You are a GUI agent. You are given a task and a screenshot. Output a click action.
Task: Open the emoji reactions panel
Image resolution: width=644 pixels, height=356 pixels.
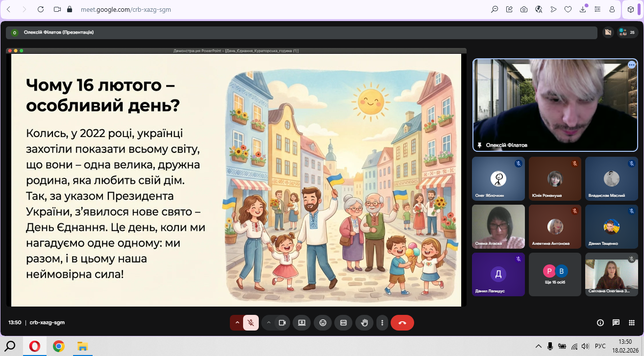(x=322, y=323)
